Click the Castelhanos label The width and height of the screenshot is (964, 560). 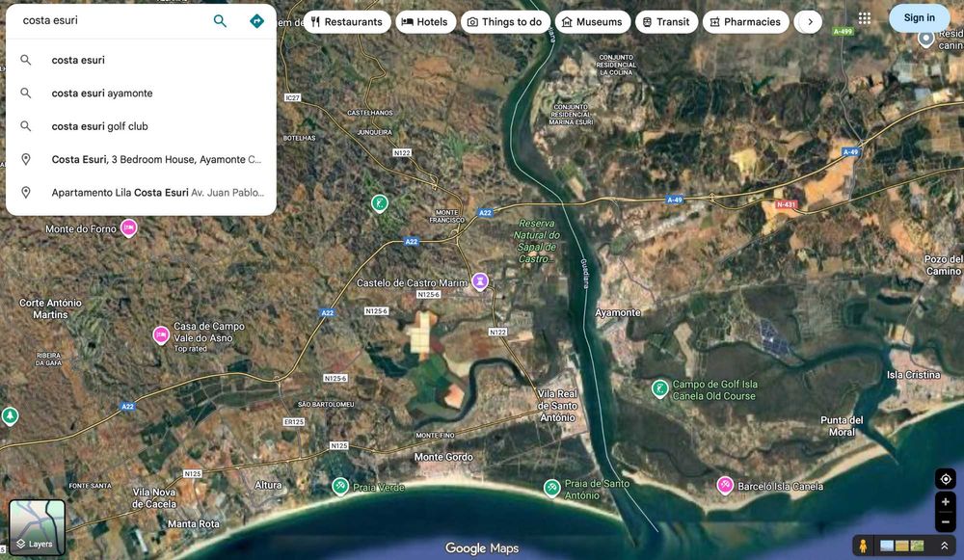370,113
